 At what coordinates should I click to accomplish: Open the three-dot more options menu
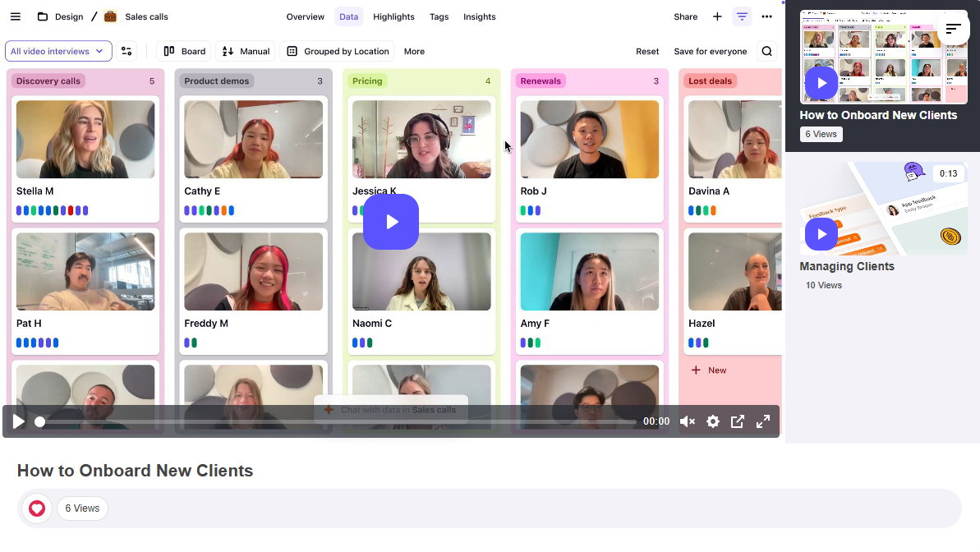766,16
